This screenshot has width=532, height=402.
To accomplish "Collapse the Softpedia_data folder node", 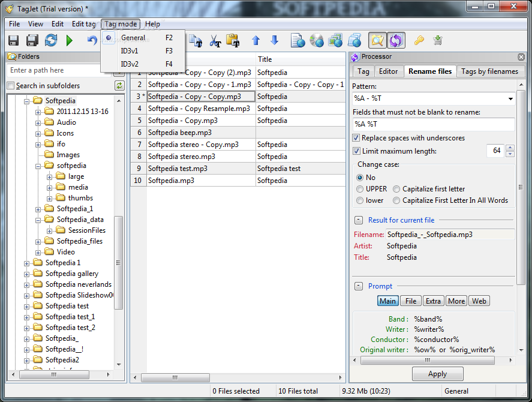I will point(38,220).
